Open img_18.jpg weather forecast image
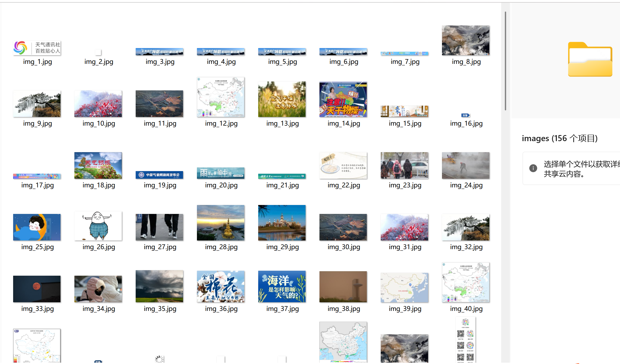 (x=98, y=165)
